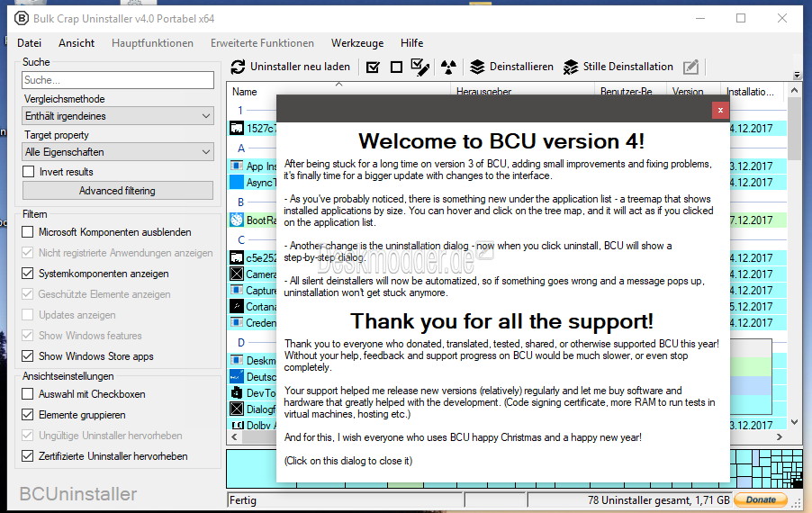This screenshot has width=812, height=513.
Task: Click the radiation symbol toolbar icon
Action: [448, 67]
